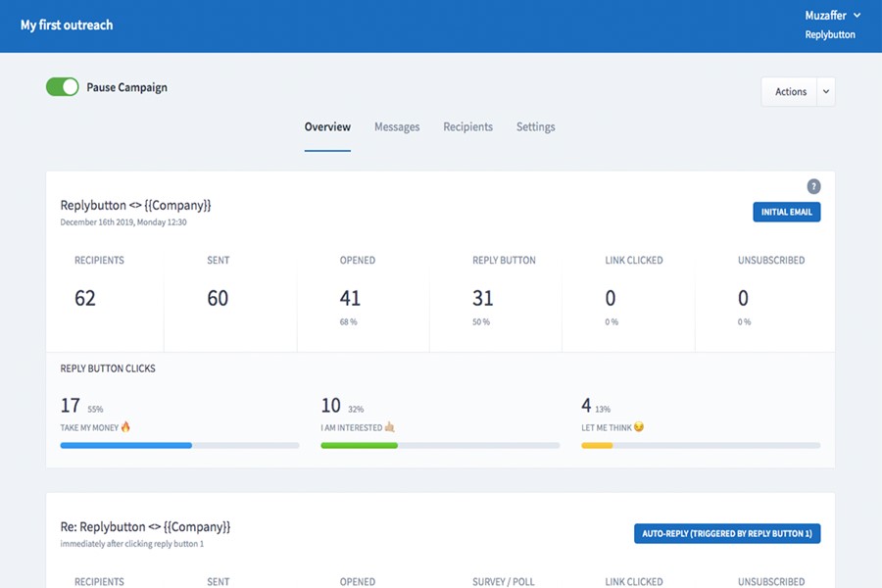Switch to the Recipients tab
Screen dimensions: 882x588
[x=468, y=127]
